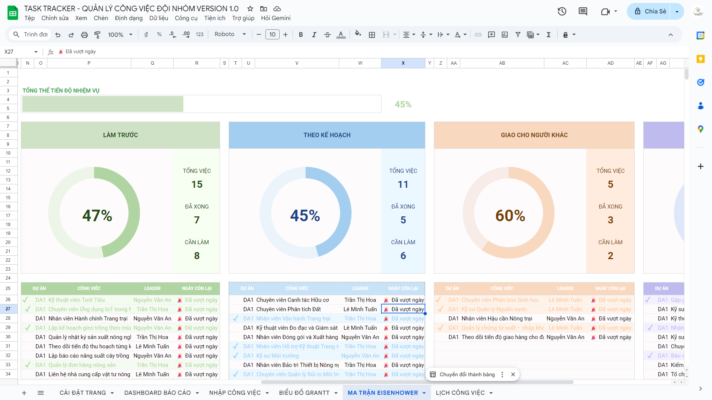Open the Định dạng menu
The height and width of the screenshot is (400, 712).
[127, 18]
